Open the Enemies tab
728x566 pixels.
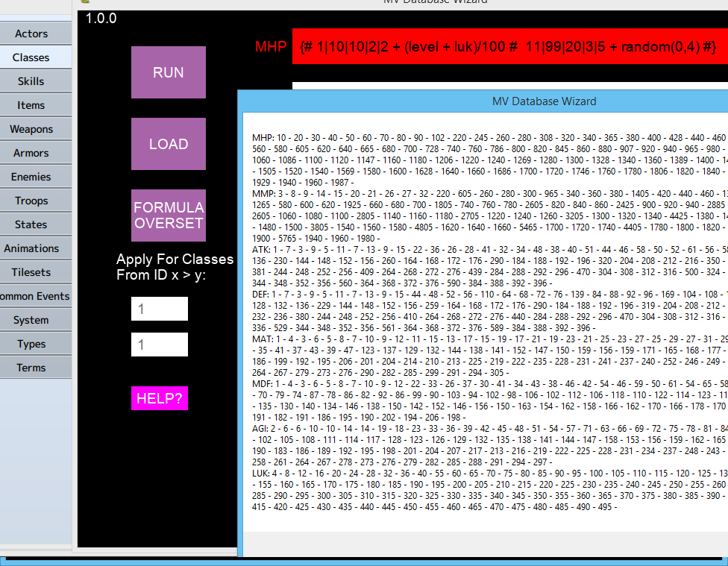(30, 176)
